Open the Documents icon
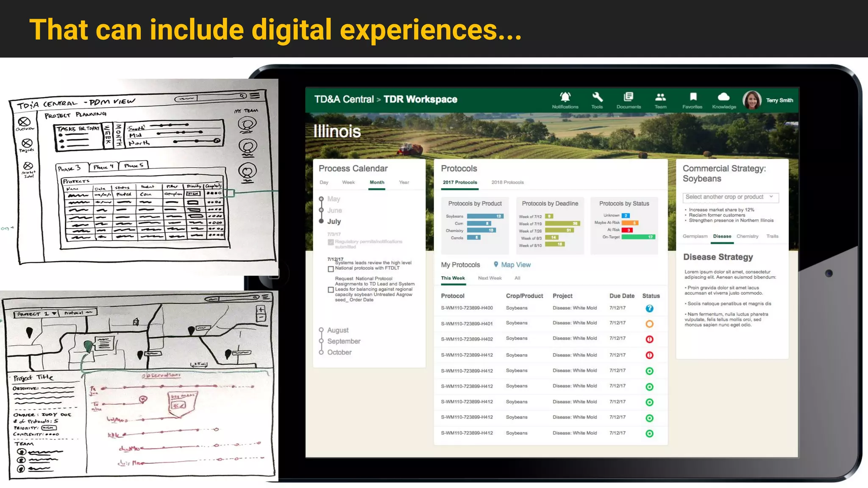 coord(629,97)
